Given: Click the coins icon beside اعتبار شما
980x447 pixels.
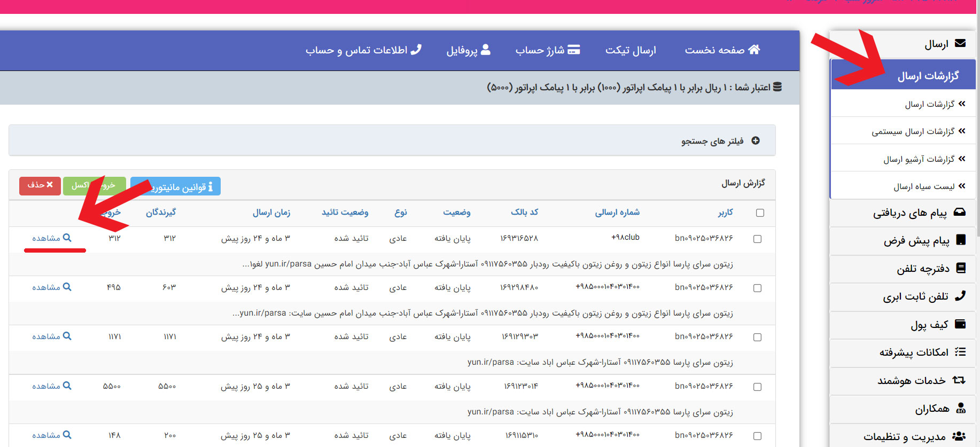Looking at the screenshot, I should 777,87.
